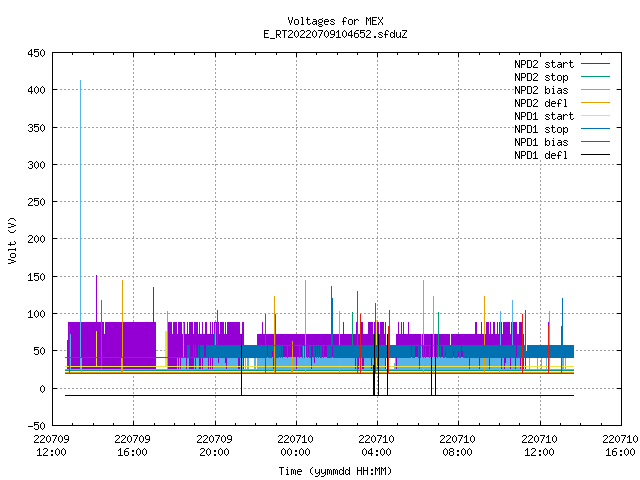640x480 pixels.
Task: Click the 'Time (yymmdd HH:MM)' x-axis label
Action: click(x=335, y=471)
